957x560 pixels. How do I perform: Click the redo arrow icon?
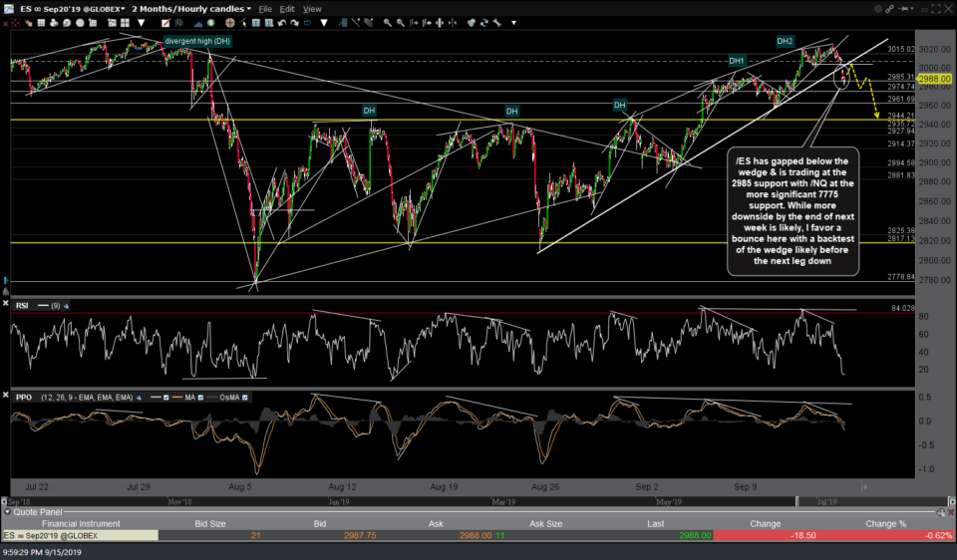tap(295, 23)
